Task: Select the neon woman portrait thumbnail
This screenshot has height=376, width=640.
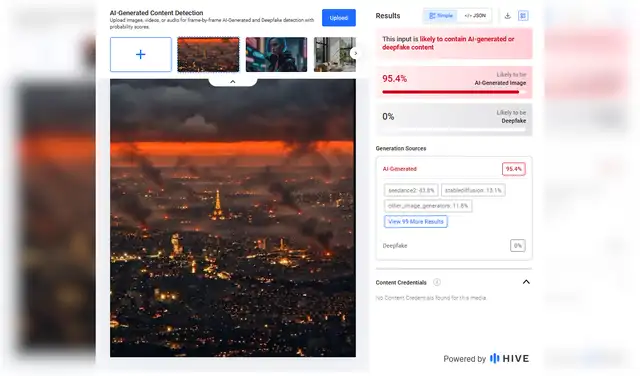Action: pyautogui.click(x=276, y=54)
